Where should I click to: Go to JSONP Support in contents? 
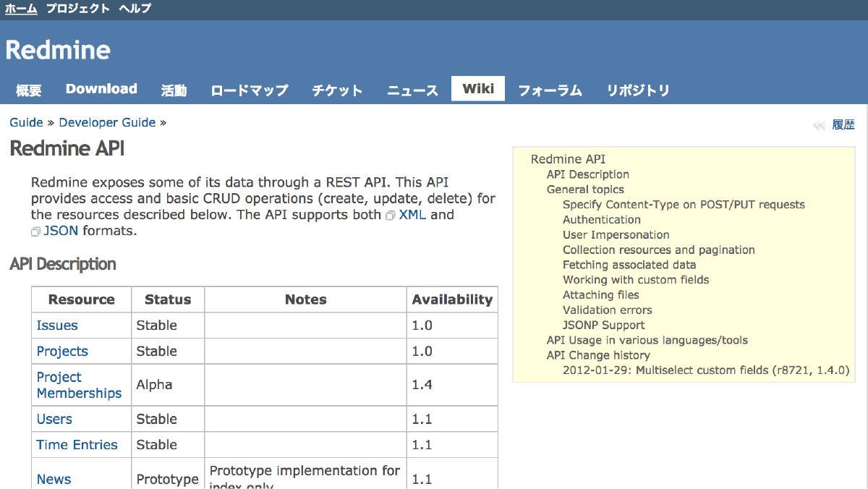[x=604, y=326]
